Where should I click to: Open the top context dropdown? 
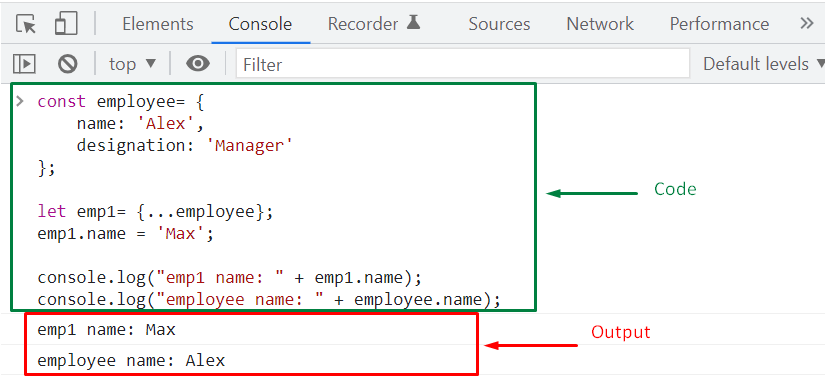(x=133, y=64)
